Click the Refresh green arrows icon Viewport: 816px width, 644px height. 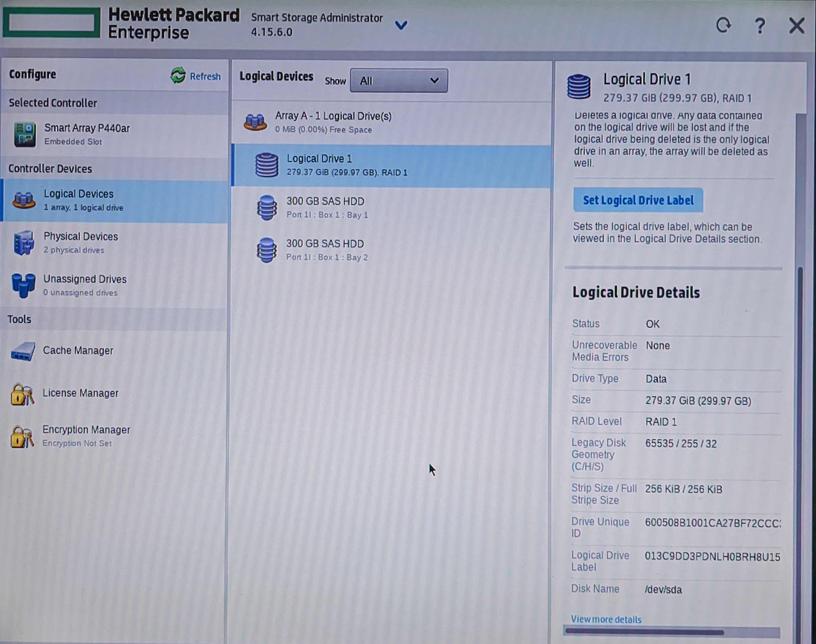[x=178, y=75]
